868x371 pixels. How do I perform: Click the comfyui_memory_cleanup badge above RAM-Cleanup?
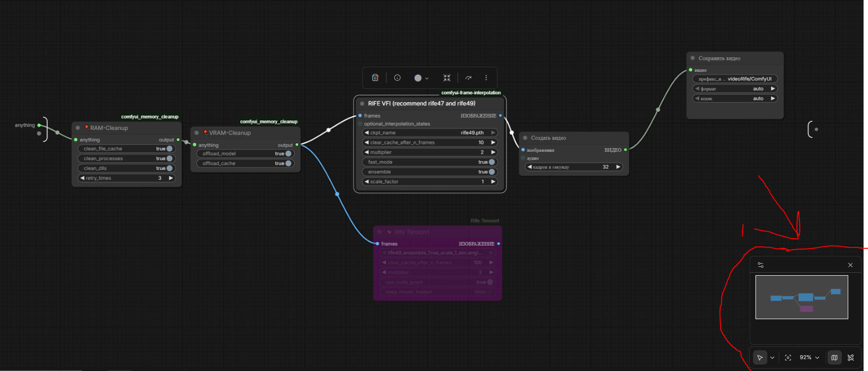(150, 117)
